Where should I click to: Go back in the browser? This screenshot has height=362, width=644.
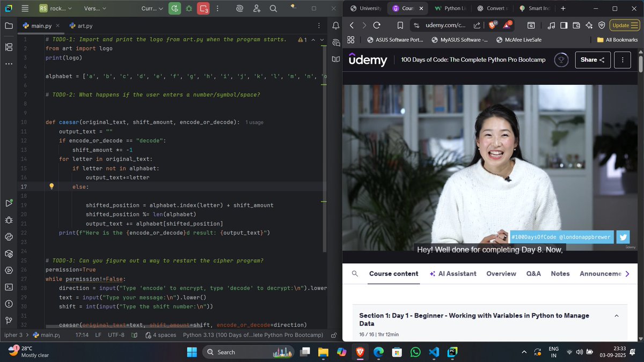point(352,25)
